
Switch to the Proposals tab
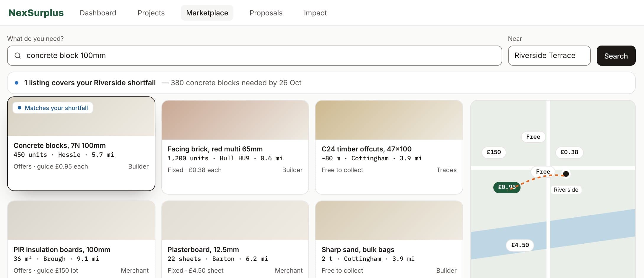[x=266, y=13]
